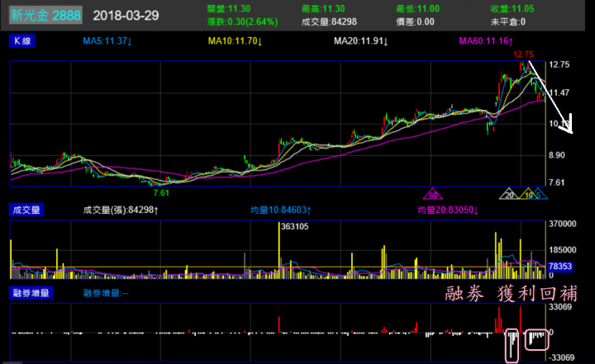This screenshot has height=364, width=595.
Task: Click the 11.47 price axis label
Action: tap(559, 92)
